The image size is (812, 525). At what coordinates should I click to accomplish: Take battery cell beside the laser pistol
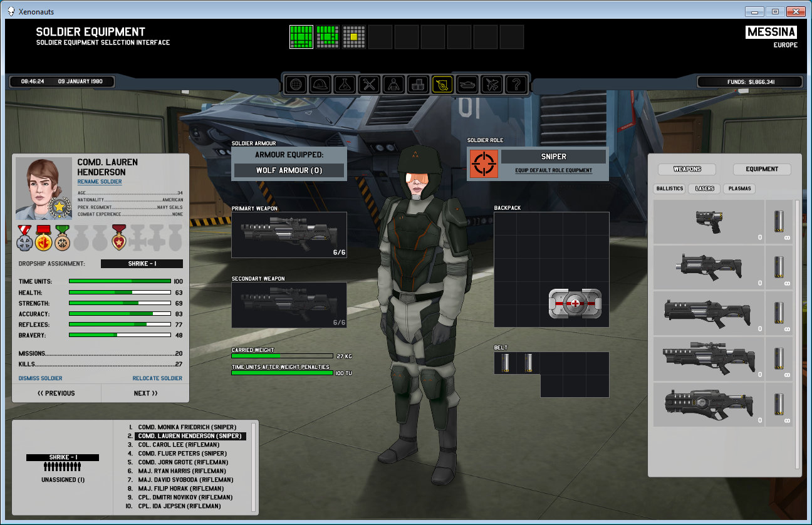[x=779, y=222]
